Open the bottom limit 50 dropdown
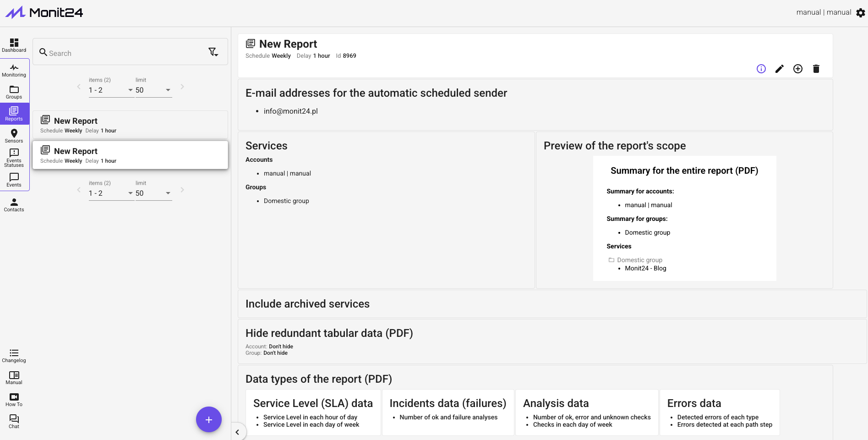 click(x=153, y=193)
